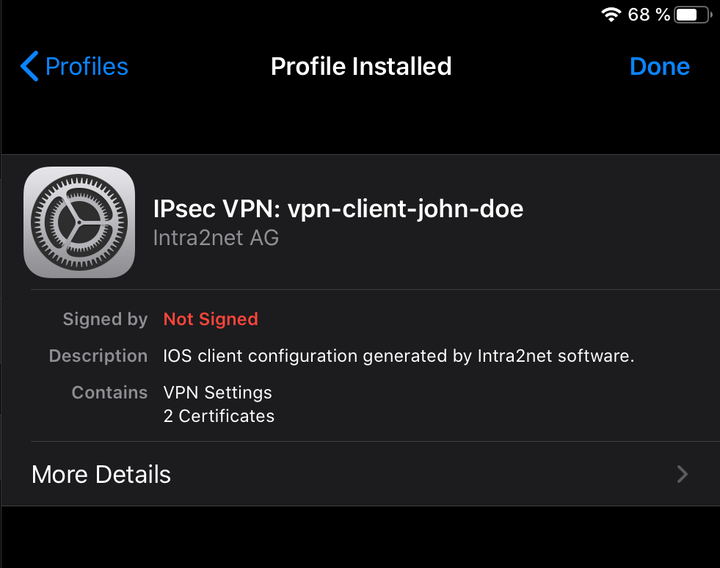Click the battery icon in status bar
Image resolution: width=720 pixels, height=568 pixels.
(693, 15)
